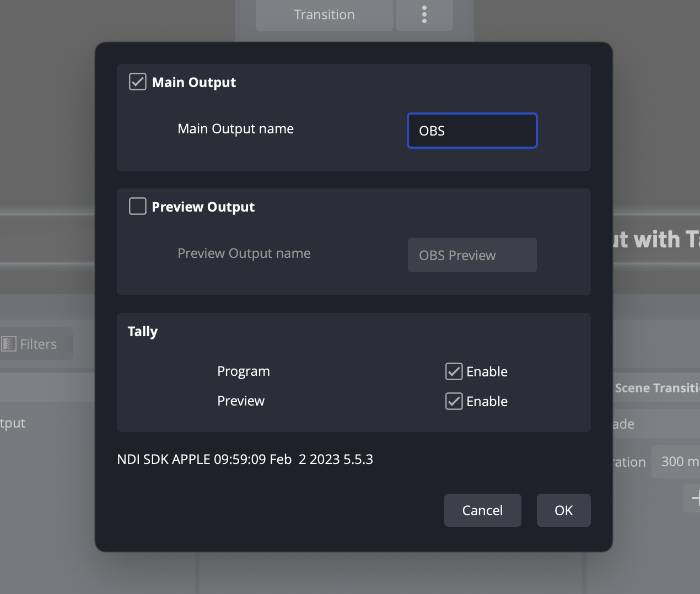Click the Program tally label
Viewport: 700px width, 594px height.
pos(244,371)
